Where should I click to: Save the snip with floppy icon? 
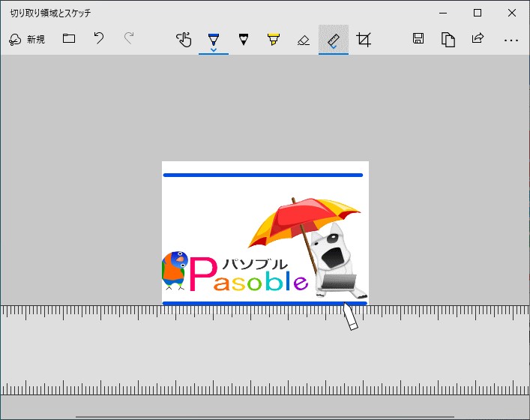418,38
